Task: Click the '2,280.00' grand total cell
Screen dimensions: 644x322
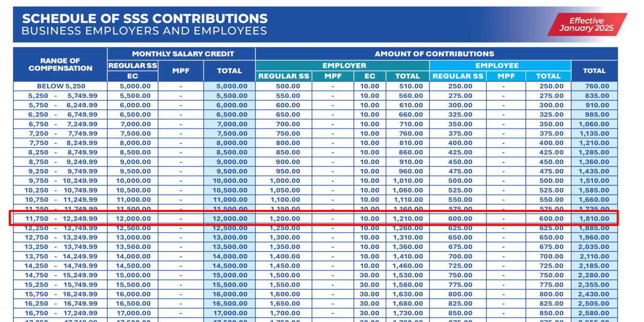Action: 594,275
